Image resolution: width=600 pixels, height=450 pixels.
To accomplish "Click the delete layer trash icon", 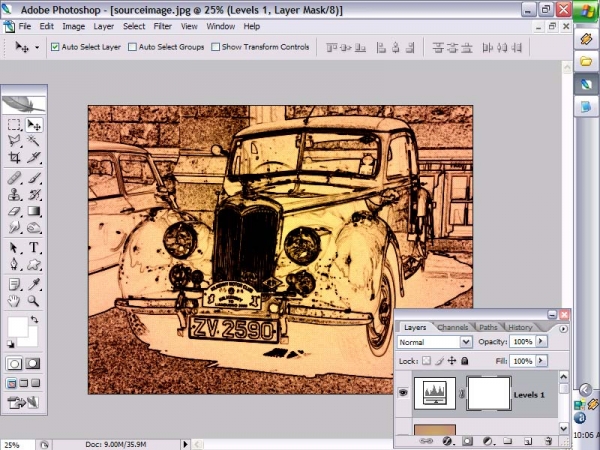I will tap(548, 441).
